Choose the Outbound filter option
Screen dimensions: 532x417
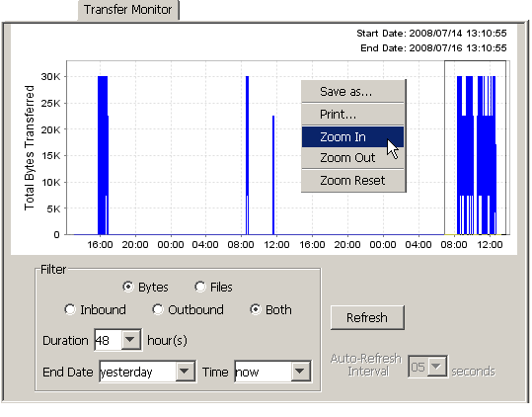pos(158,309)
